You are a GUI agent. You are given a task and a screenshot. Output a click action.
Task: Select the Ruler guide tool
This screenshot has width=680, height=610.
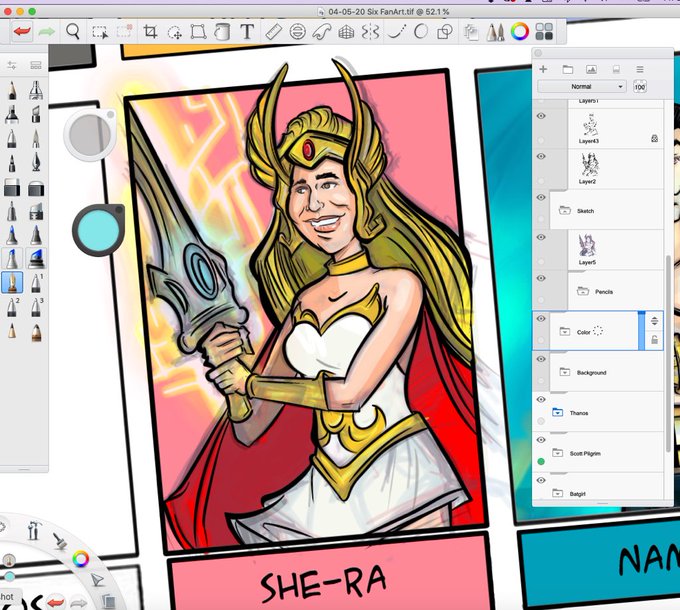point(273,32)
